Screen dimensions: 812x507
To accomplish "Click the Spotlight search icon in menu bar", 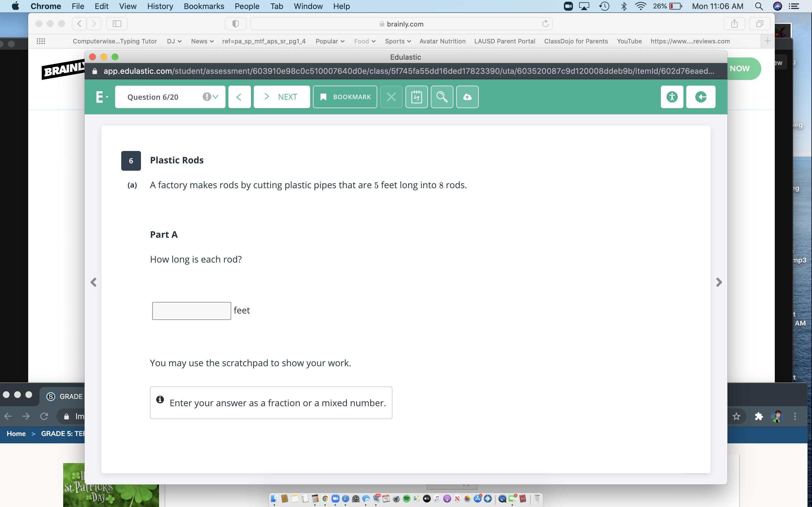I will tap(759, 6).
